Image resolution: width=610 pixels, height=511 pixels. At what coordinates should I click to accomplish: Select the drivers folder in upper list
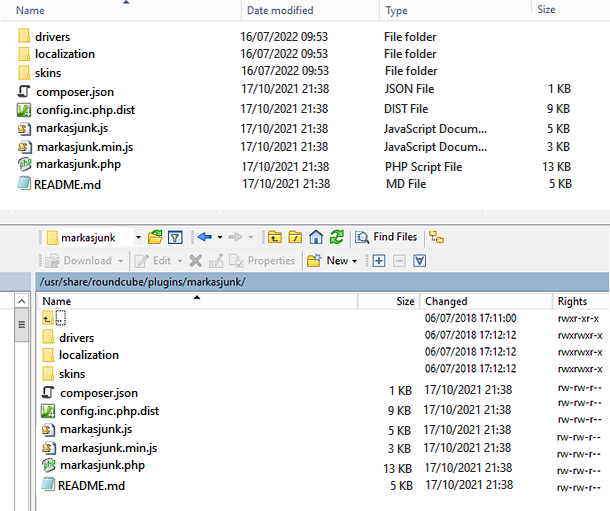coord(52,37)
